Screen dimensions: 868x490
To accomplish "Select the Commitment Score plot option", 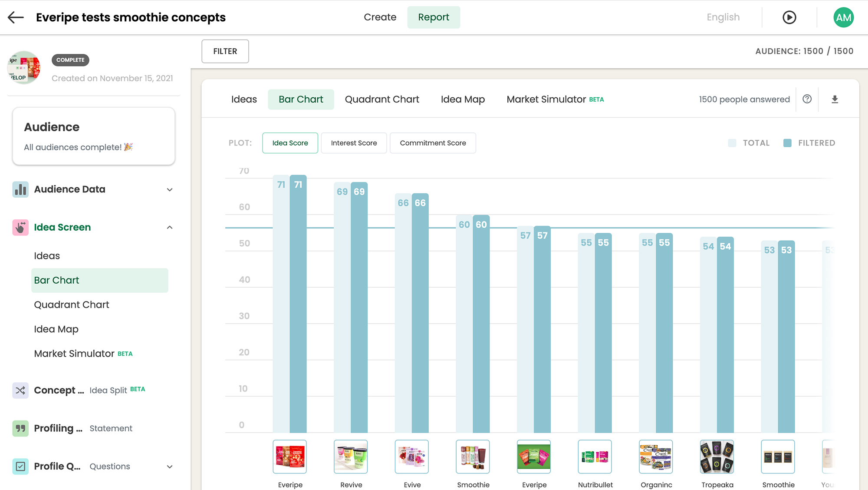I will (433, 143).
